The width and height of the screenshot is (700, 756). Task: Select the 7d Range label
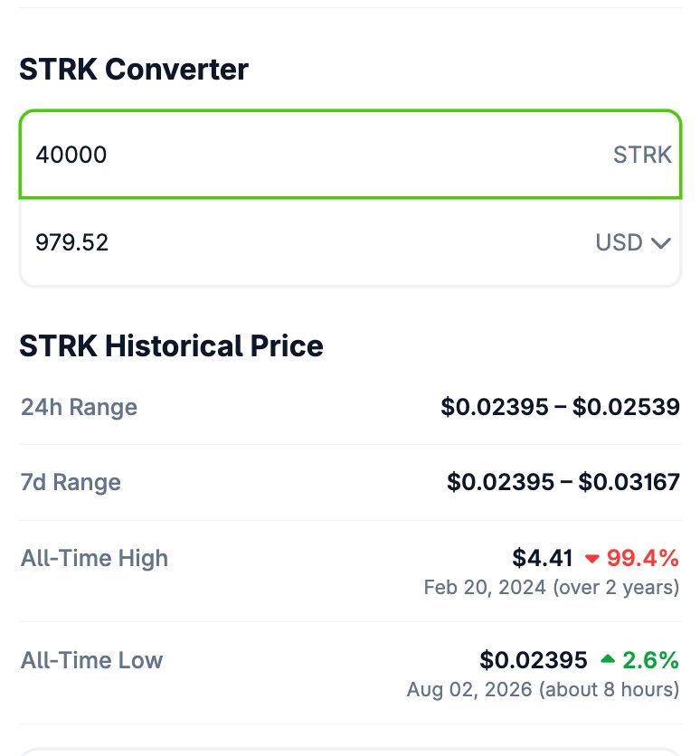point(71,482)
